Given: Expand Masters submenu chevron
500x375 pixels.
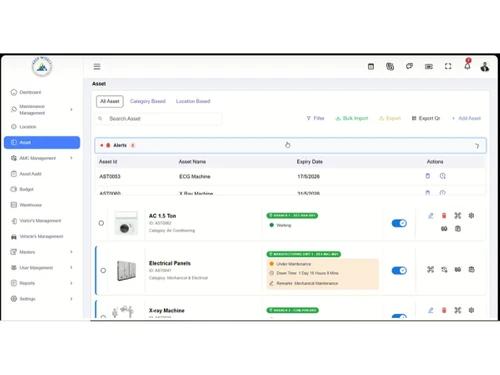Looking at the screenshot, I should coord(71,252).
